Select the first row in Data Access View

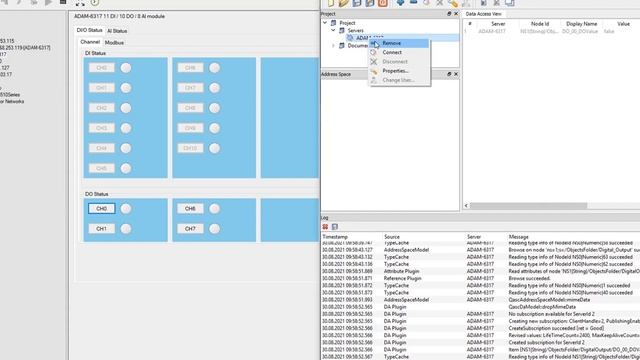point(552,31)
